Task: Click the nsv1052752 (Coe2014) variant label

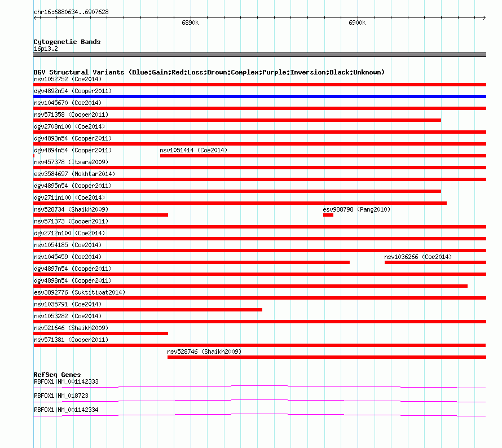Action: click(x=68, y=79)
